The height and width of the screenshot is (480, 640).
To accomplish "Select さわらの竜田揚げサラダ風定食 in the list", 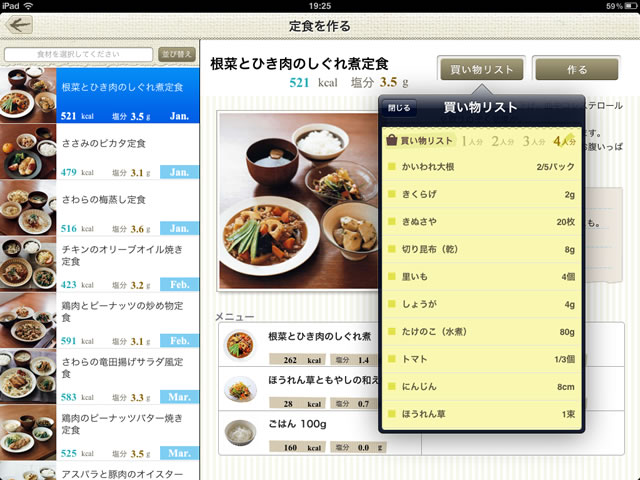I will [100, 376].
